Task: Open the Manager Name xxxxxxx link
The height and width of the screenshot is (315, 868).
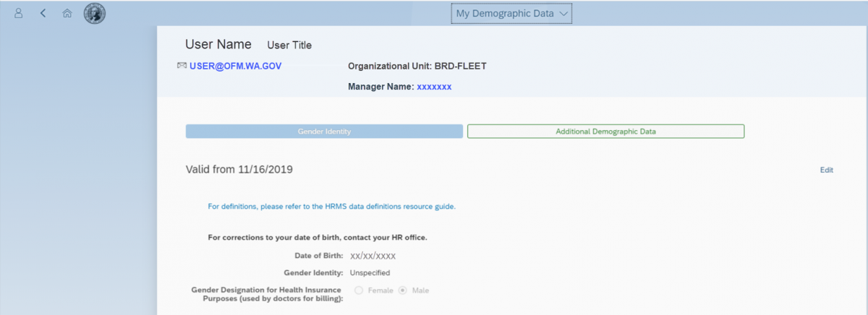Action: pyautogui.click(x=434, y=87)
